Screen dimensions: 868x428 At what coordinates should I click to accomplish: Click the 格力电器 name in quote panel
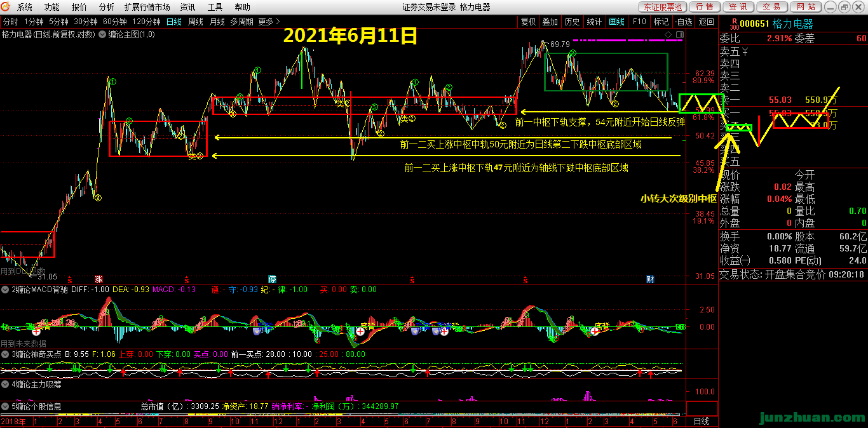pyautogui.click(x=792, y=24)
